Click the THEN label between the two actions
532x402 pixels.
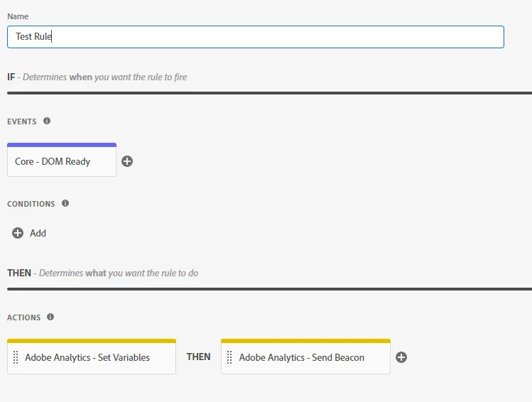pyautogui.click(x=198, y=357)
